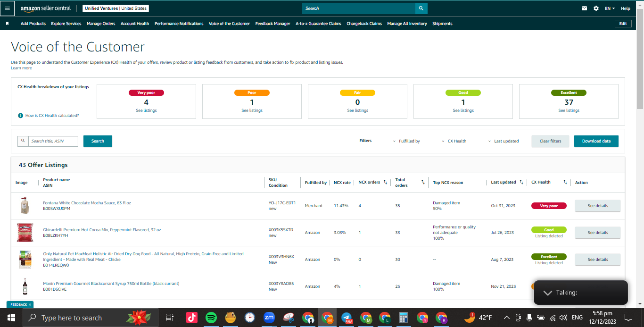Viewport: 644px width, 327px height.
Task: Expand the Talking panel chevron
Action: 548,293
